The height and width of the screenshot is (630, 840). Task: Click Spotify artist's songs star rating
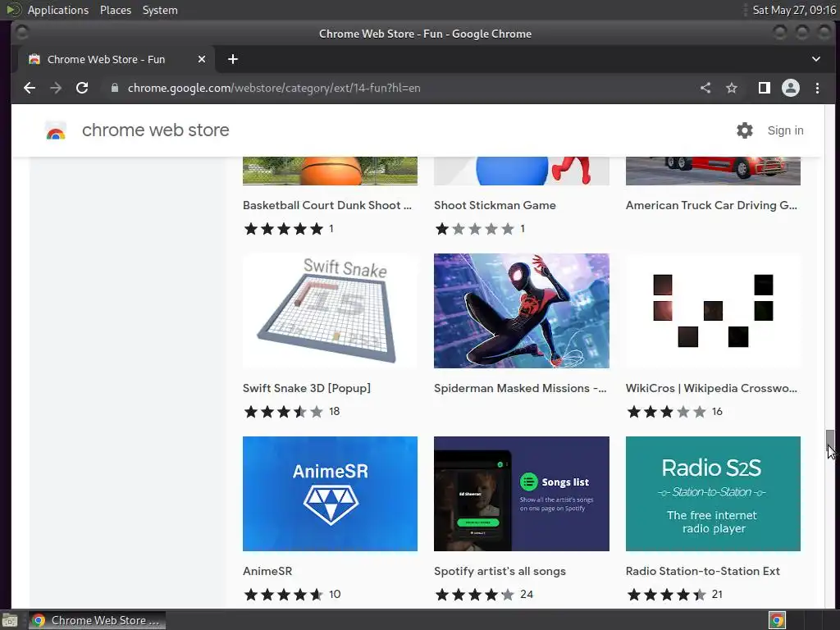click(x=475, y=594)
